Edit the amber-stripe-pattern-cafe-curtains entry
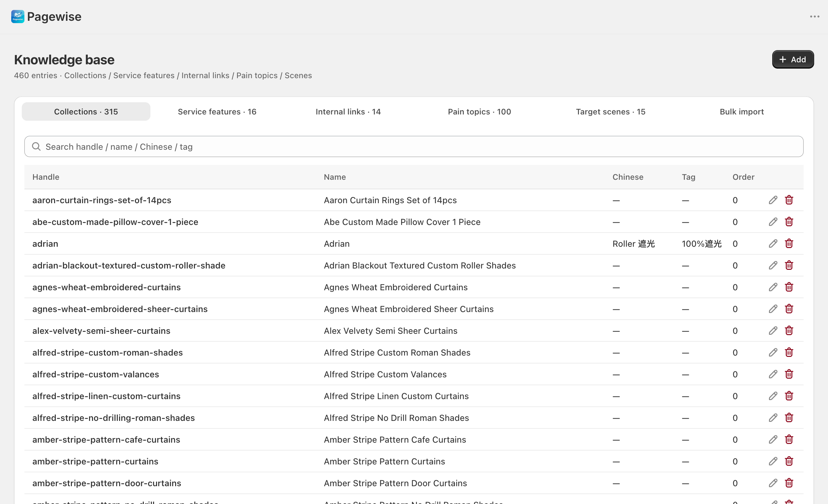This screenshot has height=504, width=828. coord(773,440)
